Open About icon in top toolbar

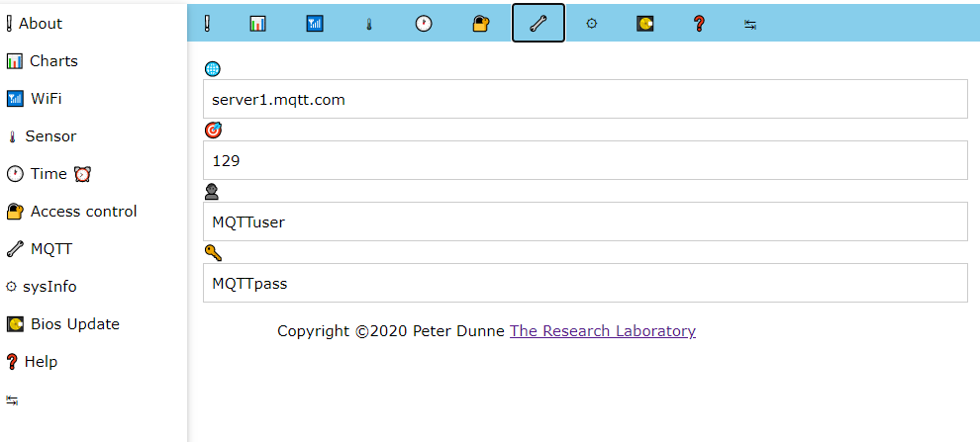207,24
